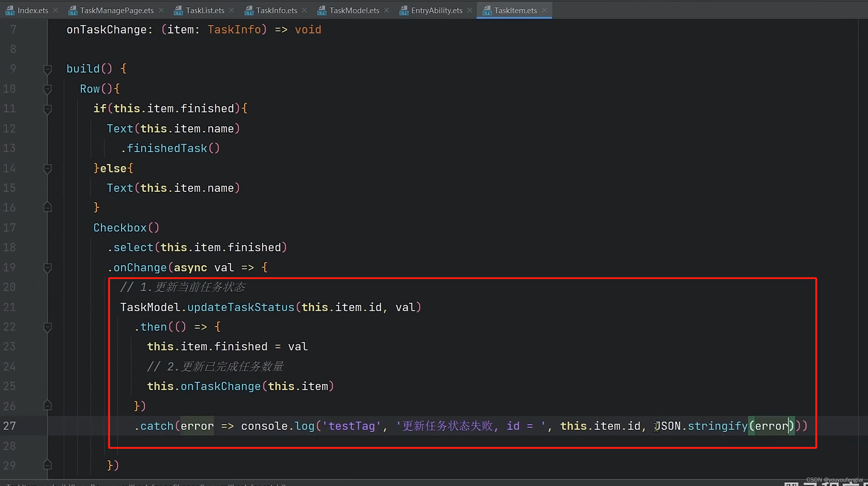868x486 pixels.
Task: Click line number 27 in the gutter
Action: pyautogui.click(x=9, y=426)
